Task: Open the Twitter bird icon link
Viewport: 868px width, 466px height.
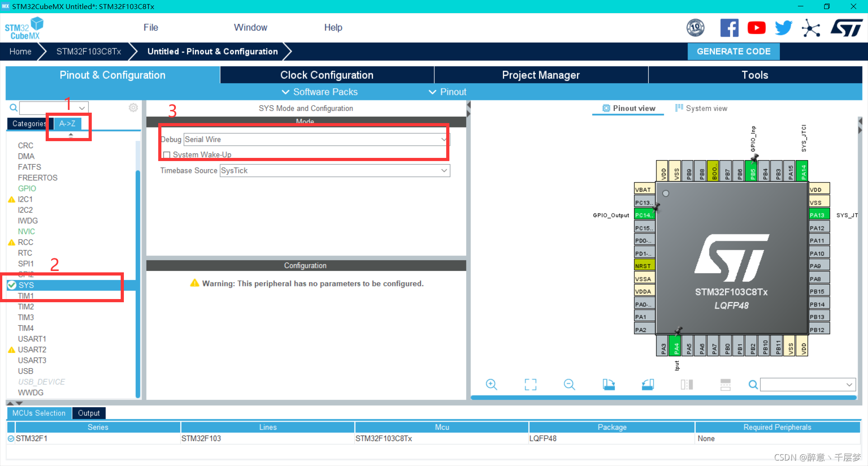Action: [x=783, y=28]
